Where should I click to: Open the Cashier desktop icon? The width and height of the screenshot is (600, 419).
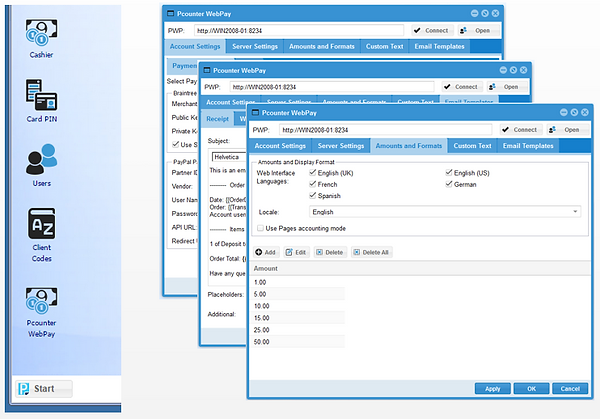[41, 38]
